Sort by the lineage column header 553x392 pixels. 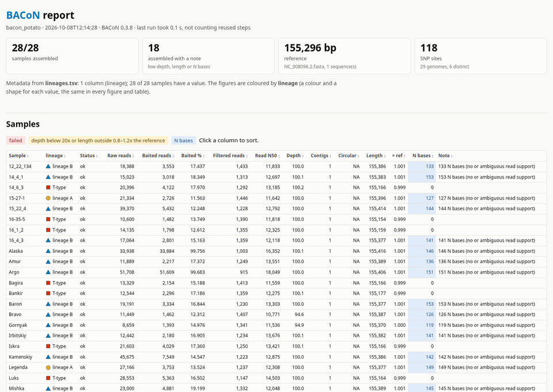pos(55,155)
